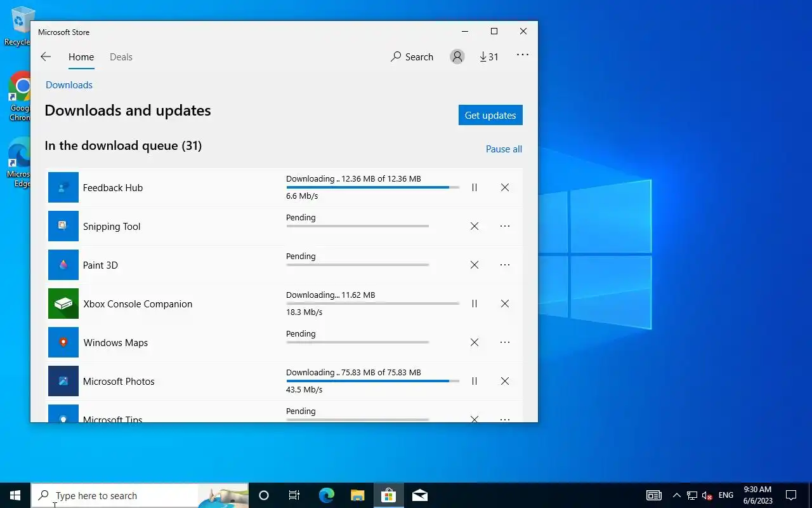Viewport: 812px width, 508px height.
Task: Click the Microsoft Tips app icon
Action: point(63,413)
